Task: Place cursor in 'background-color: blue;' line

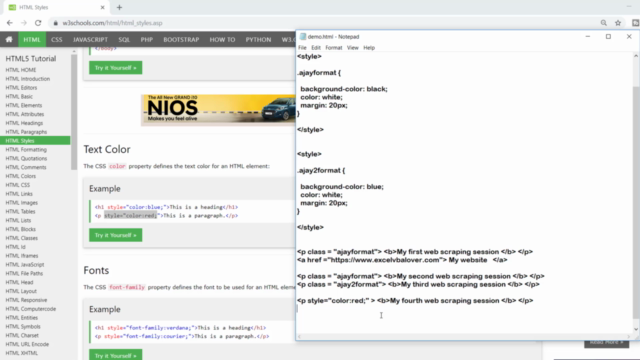Action: (342, 187)
